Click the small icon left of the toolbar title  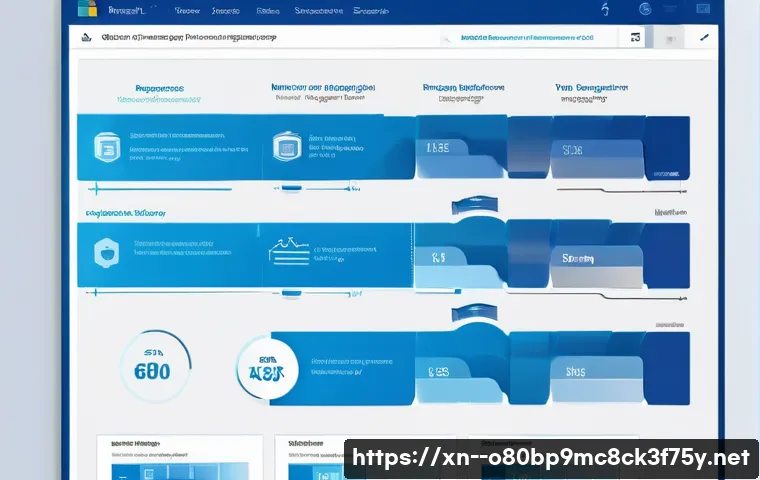coord(86,37)
